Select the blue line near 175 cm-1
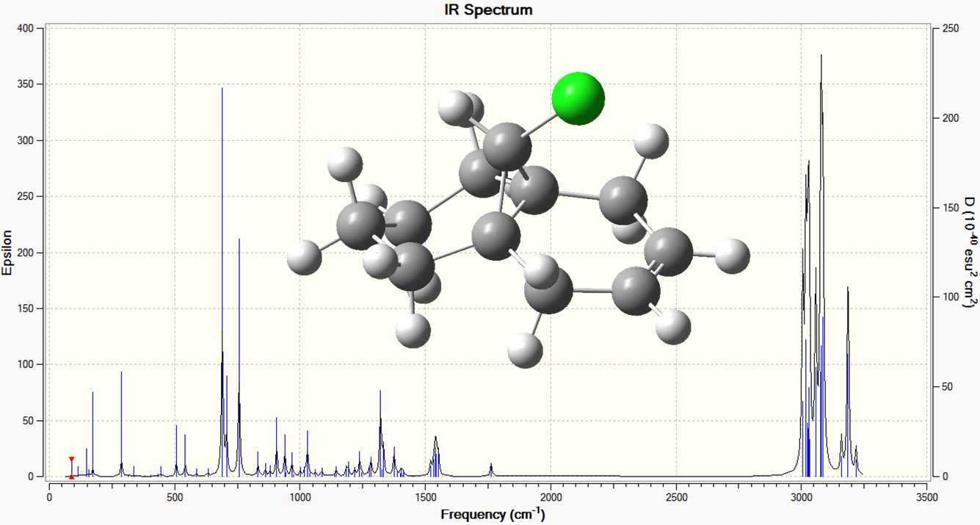This screenshot has height=525, width=980. (92, 434)
